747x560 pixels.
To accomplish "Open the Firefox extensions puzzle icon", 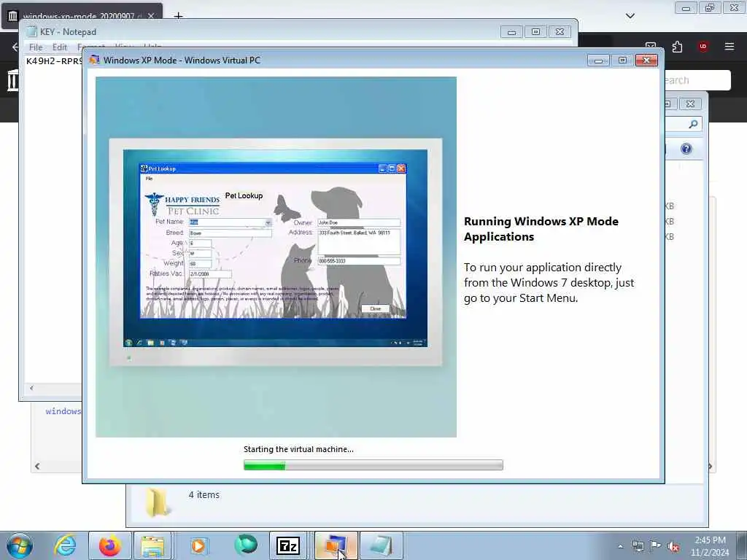I will (x=677, y=46).
